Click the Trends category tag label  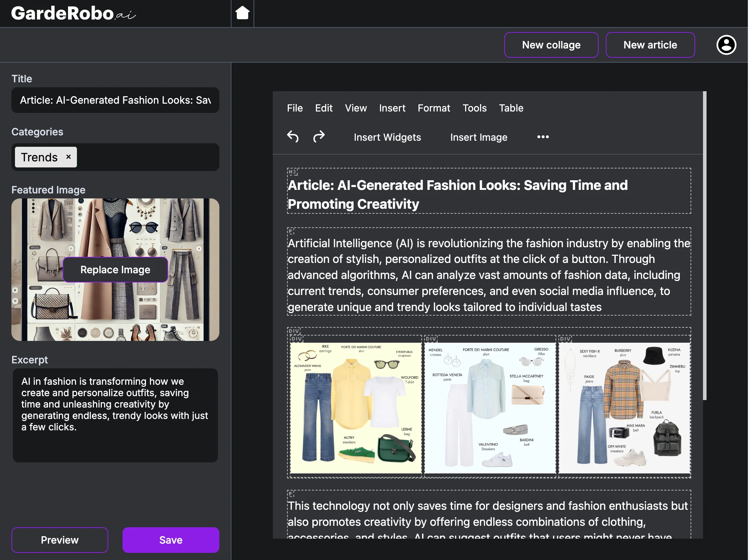pyautogui.click(x=39, y=157)
